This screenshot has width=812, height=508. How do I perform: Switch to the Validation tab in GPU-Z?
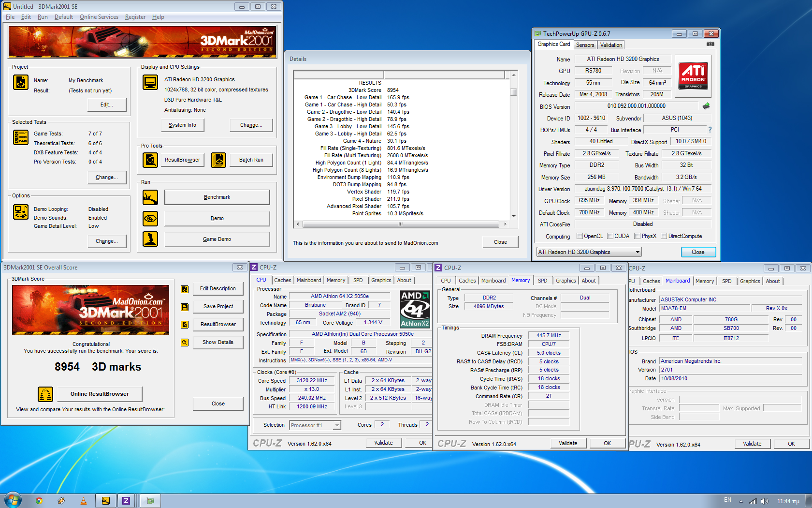[611, 45]
